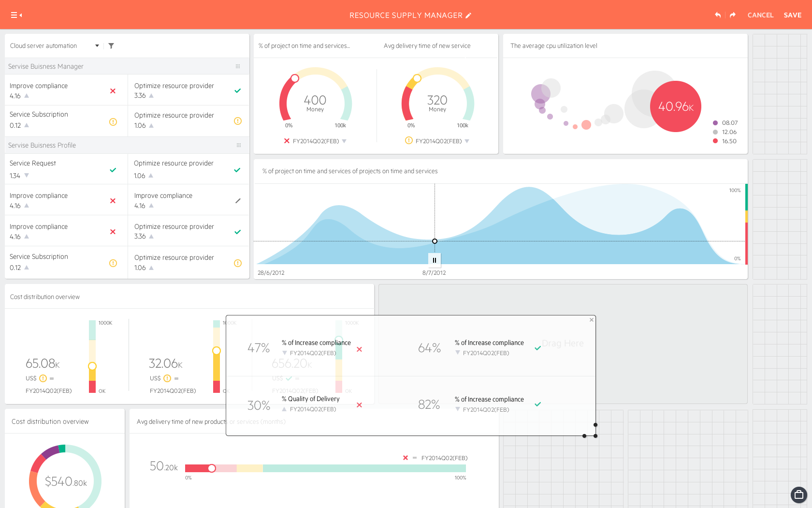Open 'Avg delivery time of new service' tab
812x508 pixels.
(427, 46)
